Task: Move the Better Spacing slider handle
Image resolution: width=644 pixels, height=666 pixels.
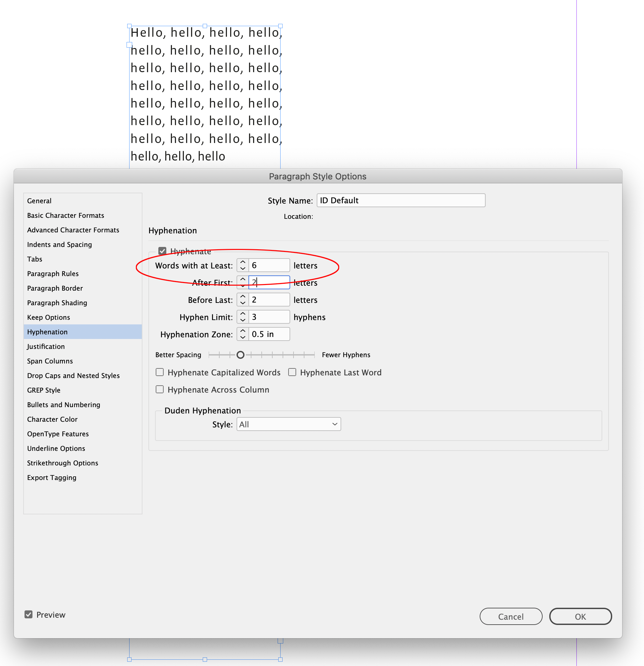Action: (x=241, y=355)
